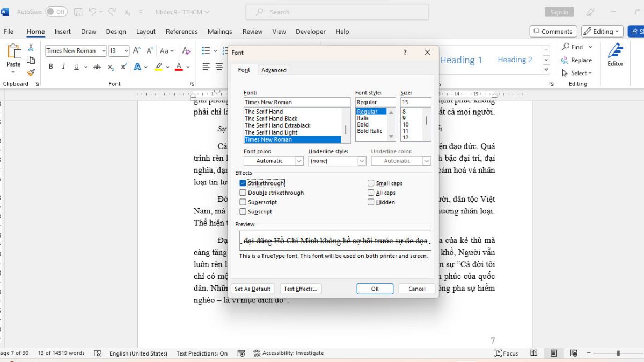Image resolution: width=644 pixels, height=362 pixels.
Task: Click the ribbon strikethrough icon
Action: 97,67
